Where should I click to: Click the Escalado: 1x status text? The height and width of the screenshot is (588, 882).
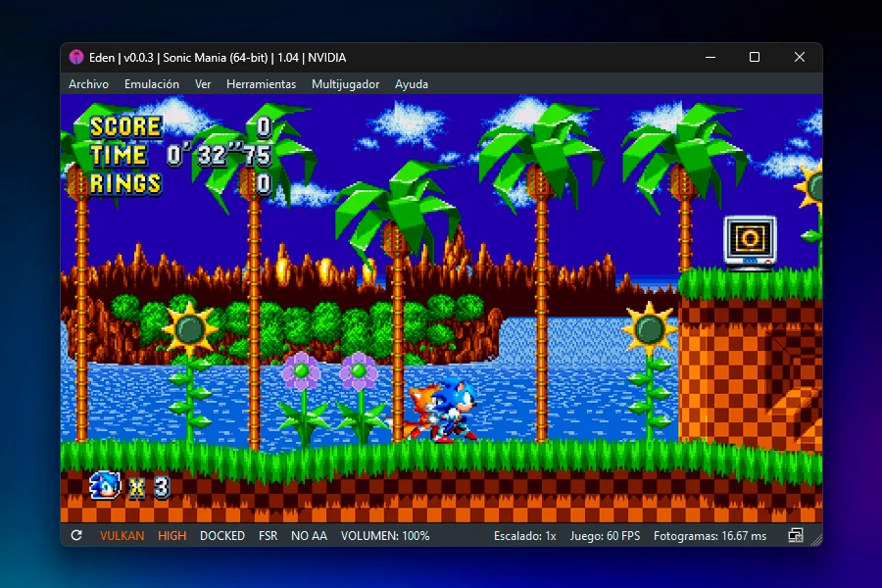tap(525, 536)
